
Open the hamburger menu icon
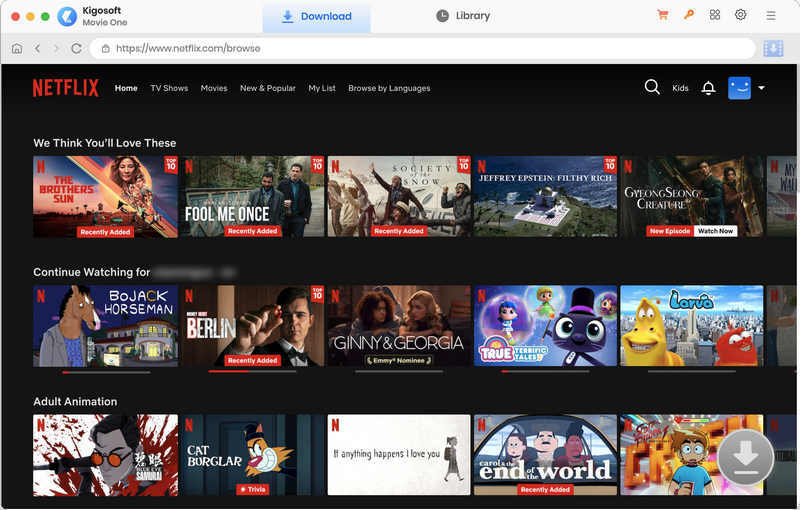click(771, 16)
